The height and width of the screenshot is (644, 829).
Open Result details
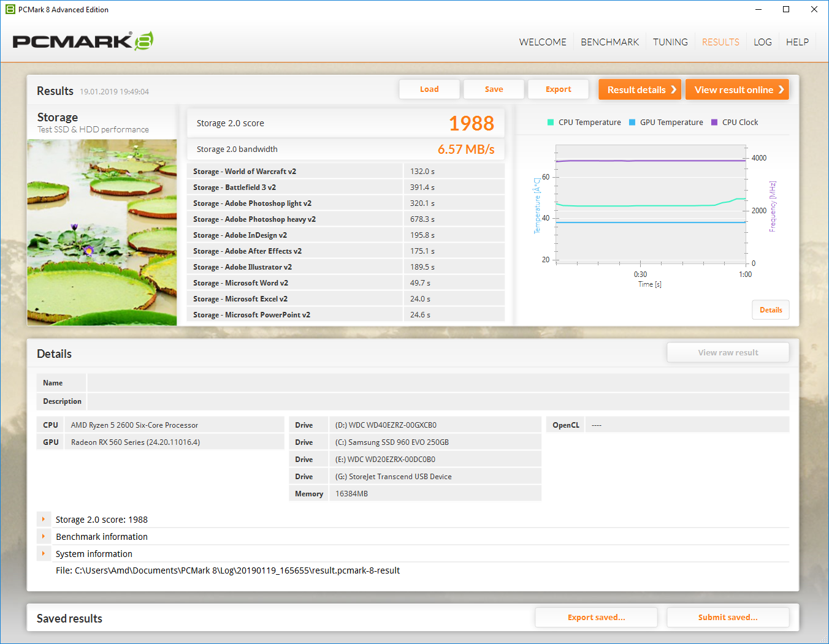coord(640,89)
